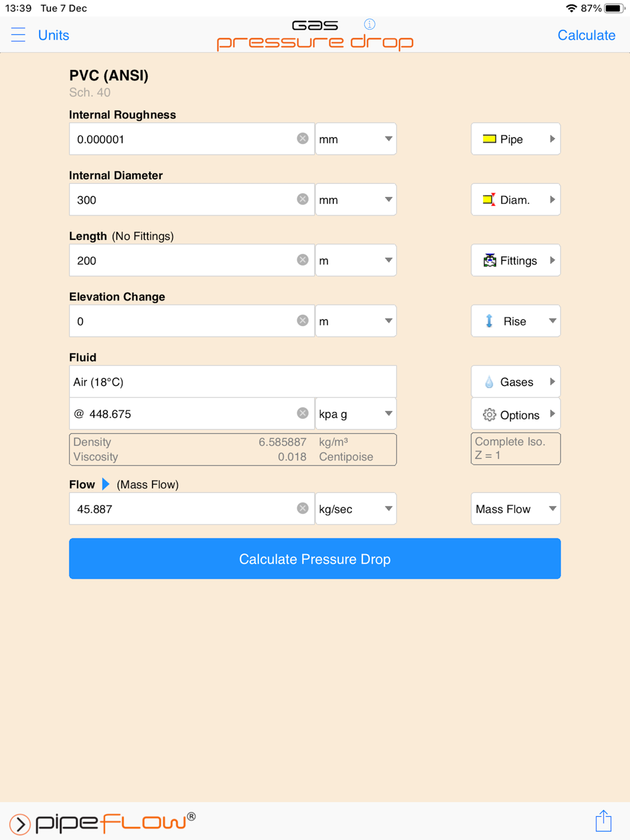Tap Calculate in the top bar
Viewport: 630px width, 840px height.
pos(587,35)
